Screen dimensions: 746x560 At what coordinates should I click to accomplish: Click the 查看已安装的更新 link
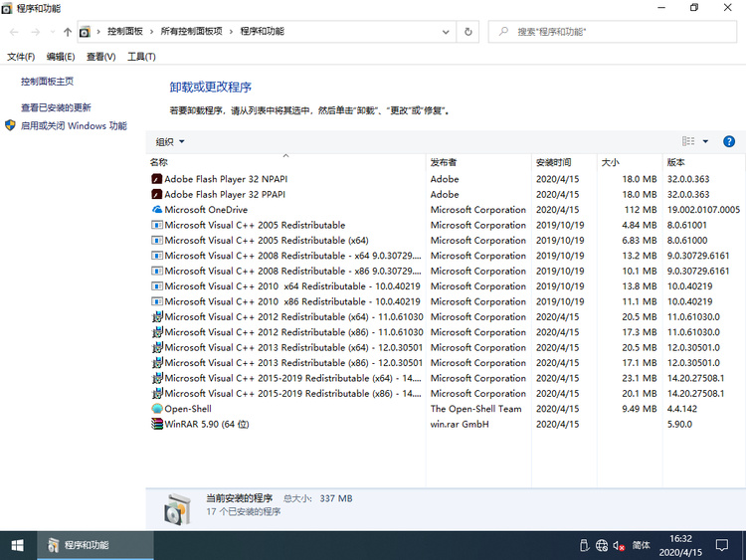(56, 107)
